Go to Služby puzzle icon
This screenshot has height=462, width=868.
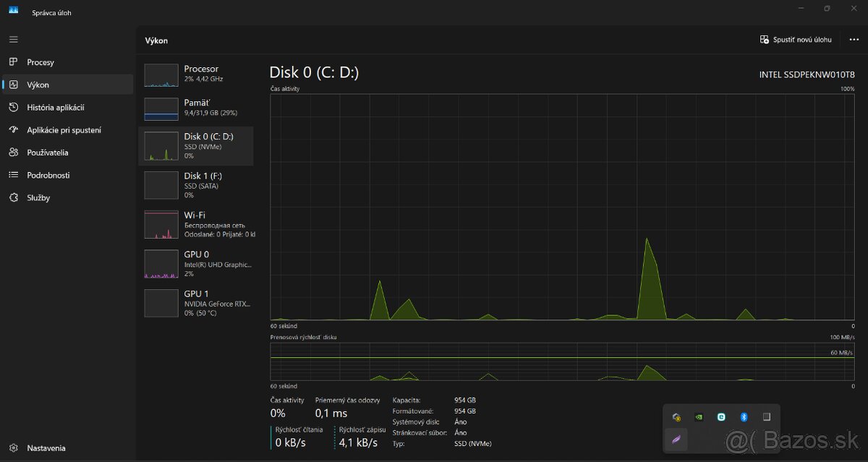pos(14,197)
